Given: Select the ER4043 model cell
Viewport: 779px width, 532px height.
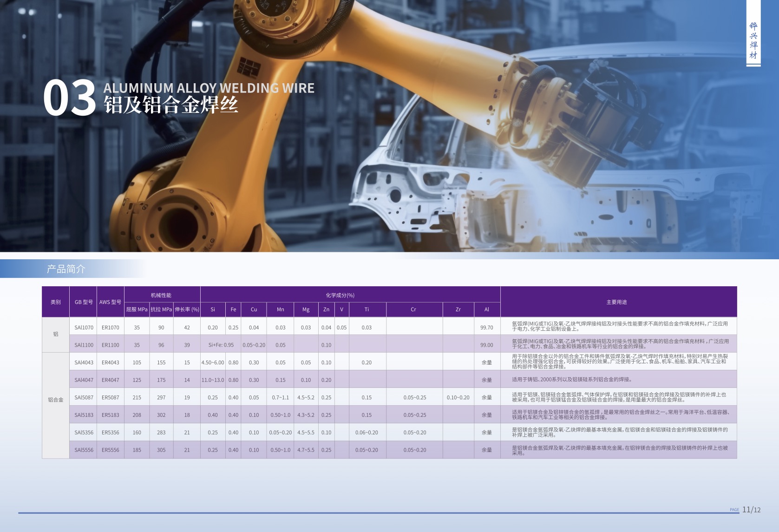Looking at the screenshot, I should [110, 362].
